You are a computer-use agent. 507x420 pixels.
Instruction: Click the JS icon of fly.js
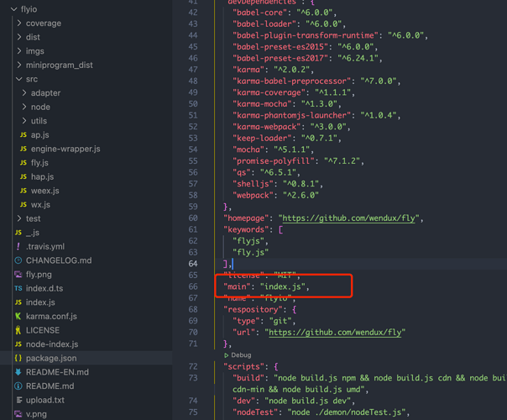click(x=24, y=162)
